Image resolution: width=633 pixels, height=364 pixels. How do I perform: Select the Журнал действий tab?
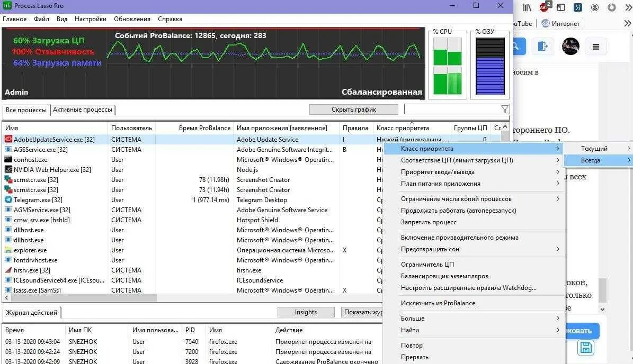click(x=31, y=312)
